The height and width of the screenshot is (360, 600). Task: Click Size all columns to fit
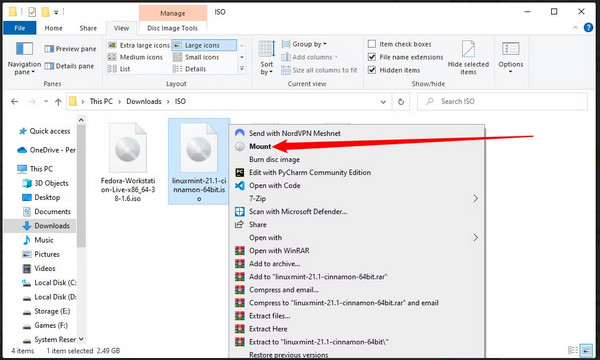[319, 70]
